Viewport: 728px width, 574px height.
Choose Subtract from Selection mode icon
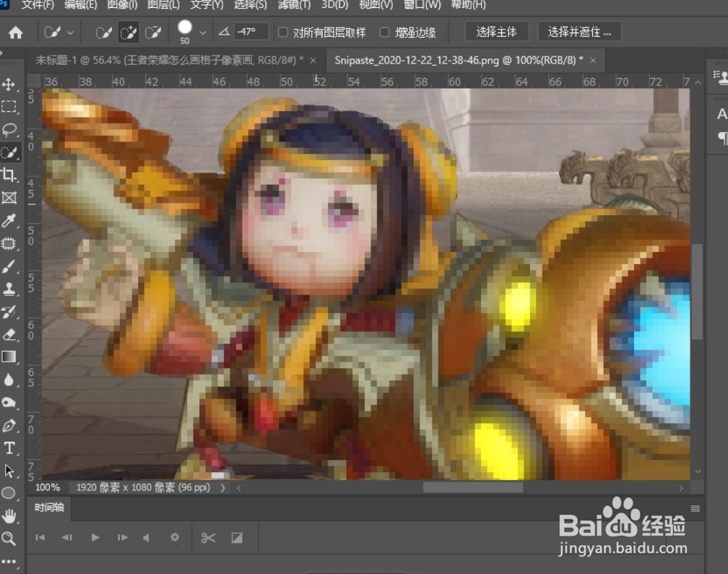click(153, 32)
